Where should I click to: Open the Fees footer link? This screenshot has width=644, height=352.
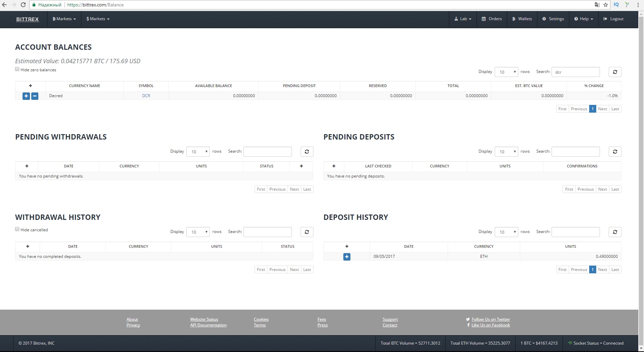(x=321, y=319)
